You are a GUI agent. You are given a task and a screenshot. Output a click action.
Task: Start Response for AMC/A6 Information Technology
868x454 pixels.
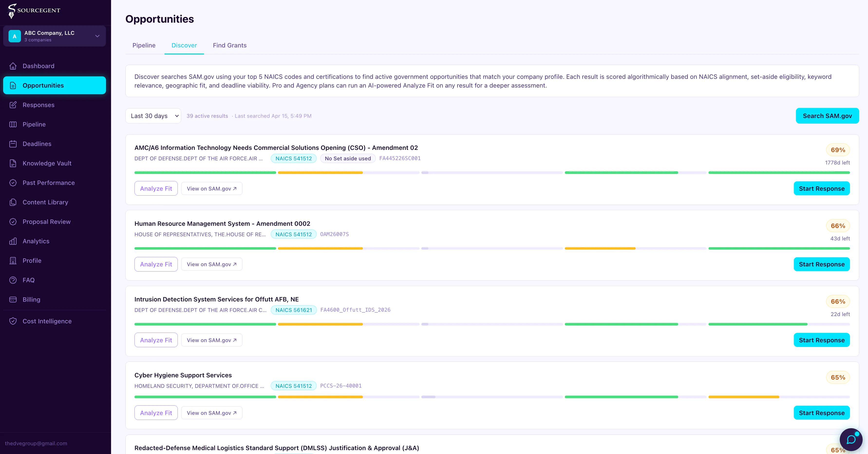821,189
